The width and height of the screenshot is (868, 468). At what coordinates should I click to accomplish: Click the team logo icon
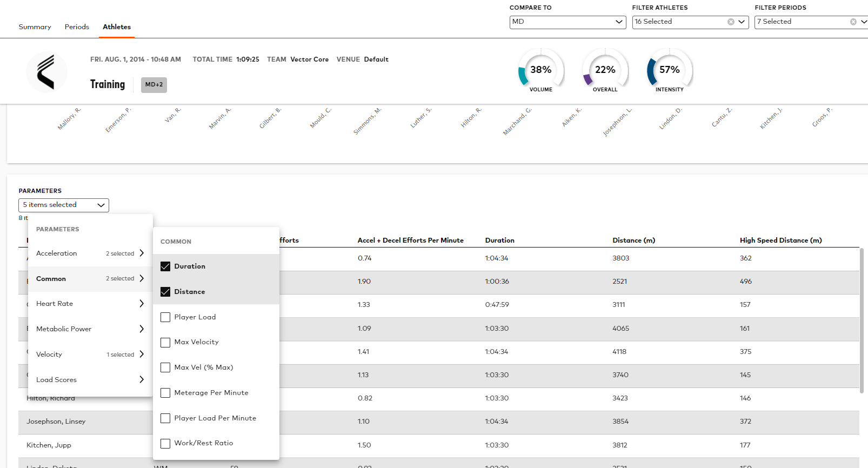click(x=46, y=71)
